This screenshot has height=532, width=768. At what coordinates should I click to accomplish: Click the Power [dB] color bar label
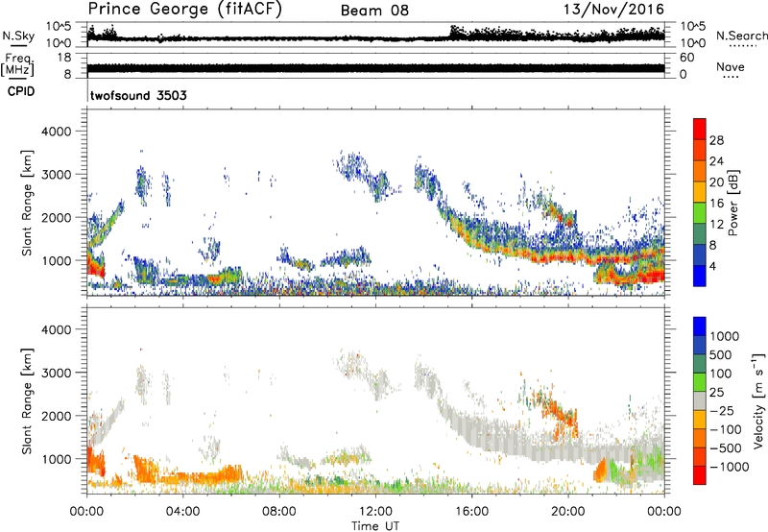pyautogui.click(x=732, y=203)
